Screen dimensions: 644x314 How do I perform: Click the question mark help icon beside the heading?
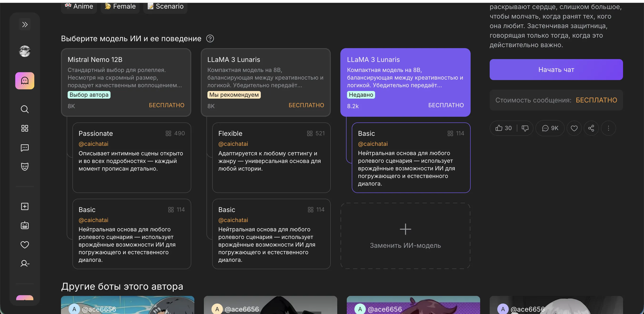click(x=210, y=39)
